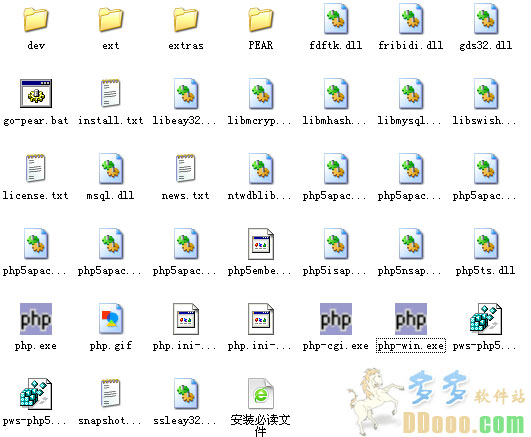This screenshot has width=531, height=437.
Task: Click the libmysql DLL icon
Action: 411,94
